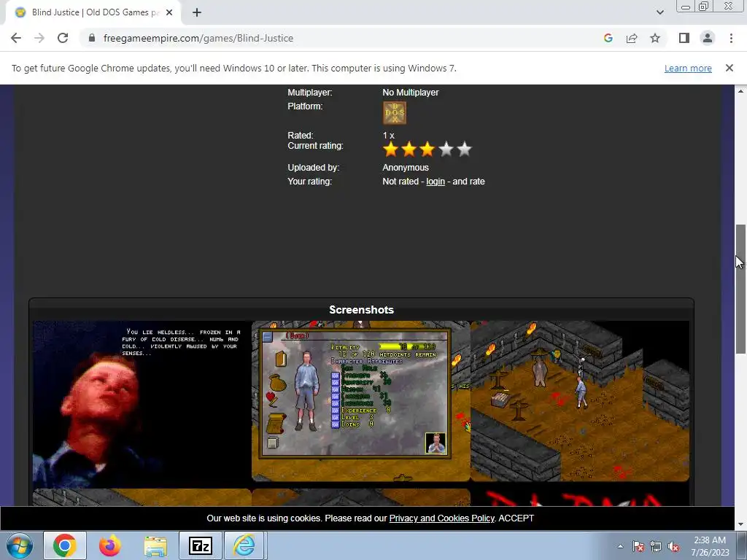This screenshot has height=560, width=747.
Task: Show hidden system tray icons
Action: pyautogui.click(x=620, y=546)
